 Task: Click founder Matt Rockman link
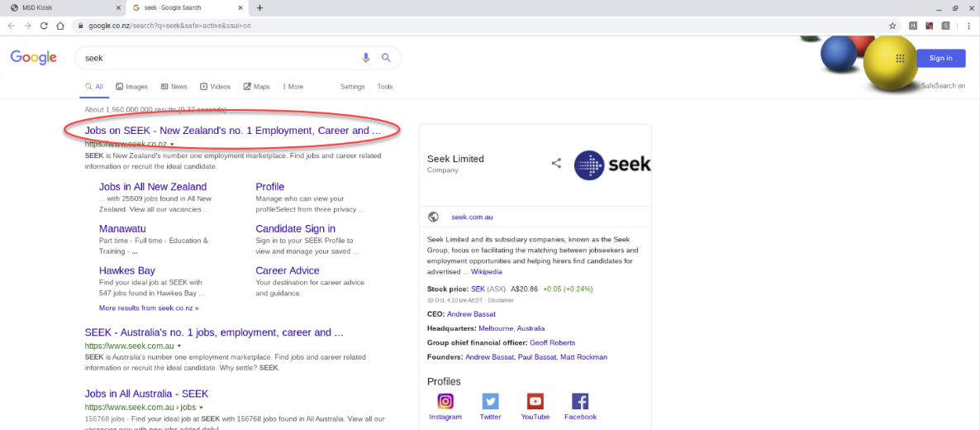click(x=584, y=356)
